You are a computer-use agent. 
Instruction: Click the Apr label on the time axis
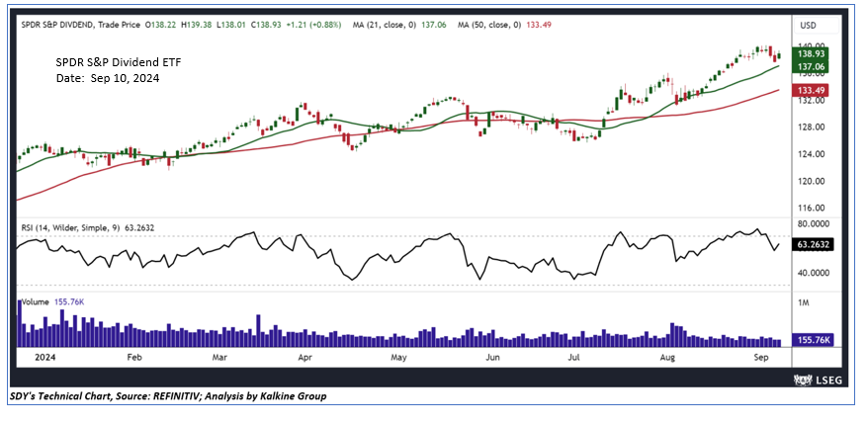tap(306, 358)
